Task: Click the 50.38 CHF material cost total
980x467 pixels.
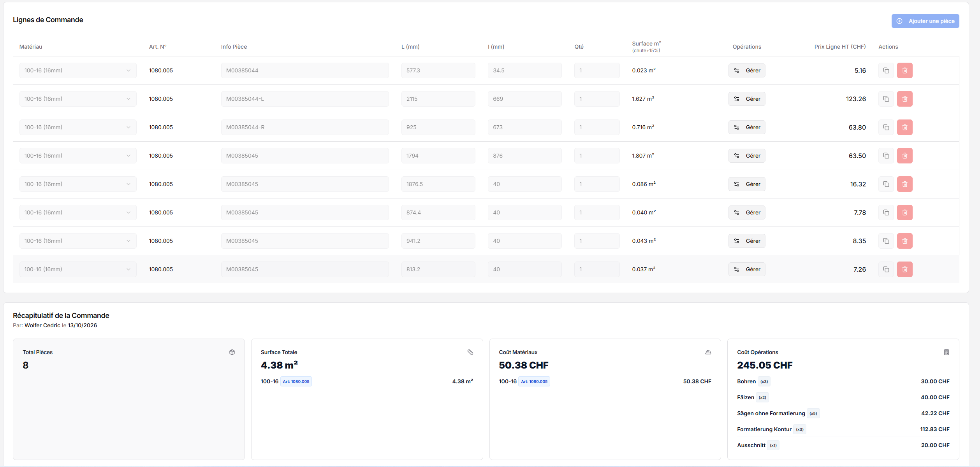Action: point(523,365)
